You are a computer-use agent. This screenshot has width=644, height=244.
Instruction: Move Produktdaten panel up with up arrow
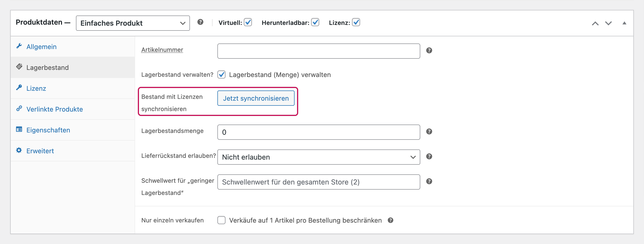[595, 23]
